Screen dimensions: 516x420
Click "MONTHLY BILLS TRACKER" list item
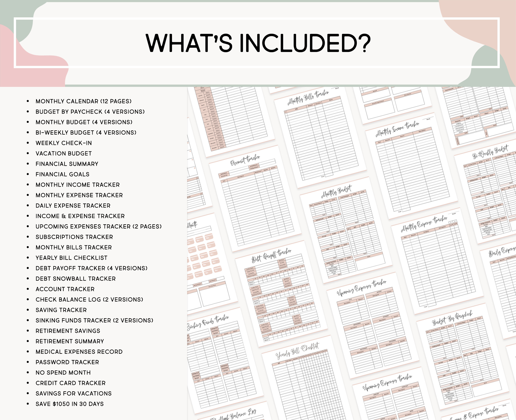(74, 247)
